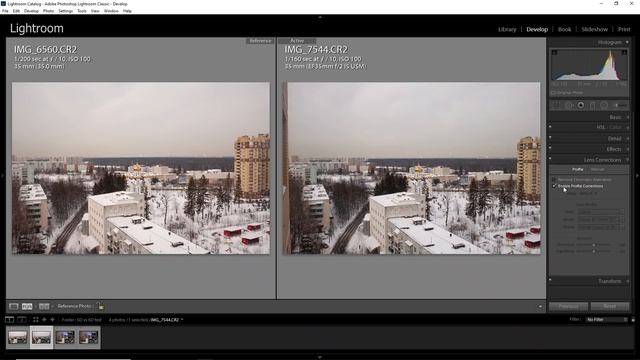Show the left panel via edge arrow

2,176
